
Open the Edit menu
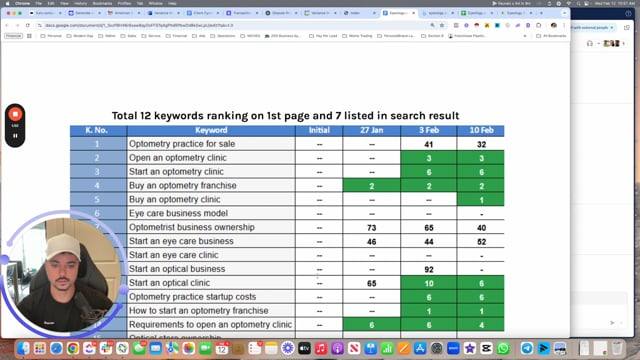tap(51, 3)
